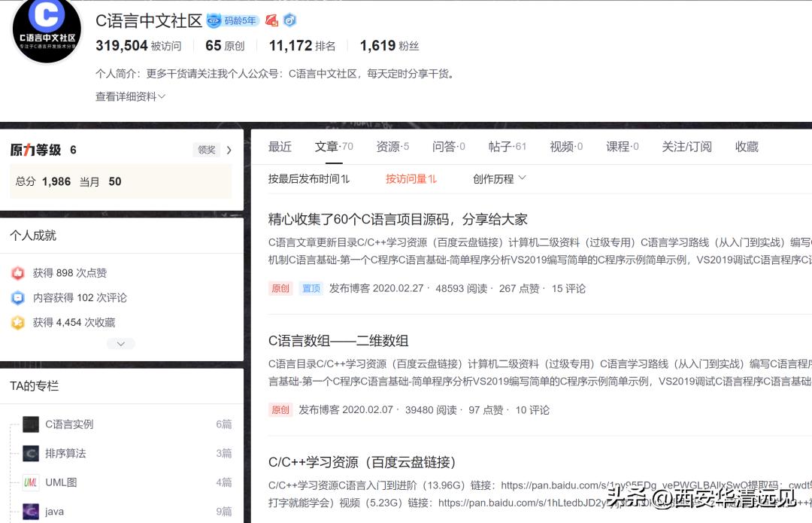Click the collection badge icon beside 获得4,454次收藏

pyautogui.click(x=18, y=322)
